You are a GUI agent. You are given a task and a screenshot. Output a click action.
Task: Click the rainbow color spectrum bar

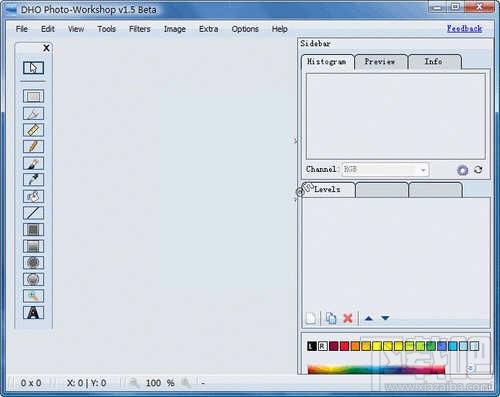[x=376, y=370]
